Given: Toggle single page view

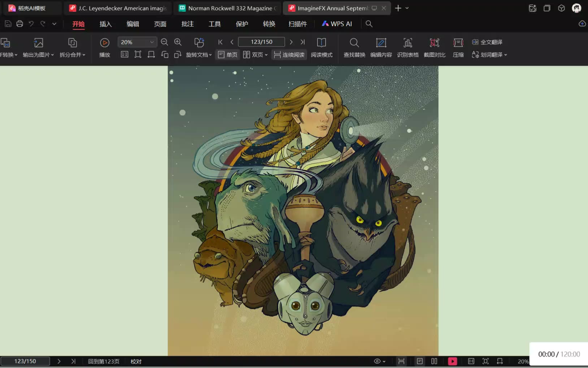Looking at the screenshot, I should pyautogui.click(x=228, y=55).
